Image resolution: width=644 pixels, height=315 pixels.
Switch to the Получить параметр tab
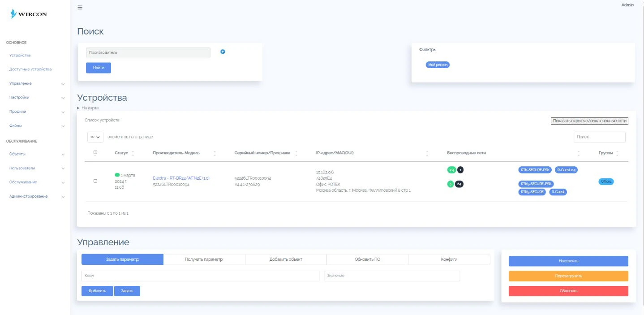(204, 259)
